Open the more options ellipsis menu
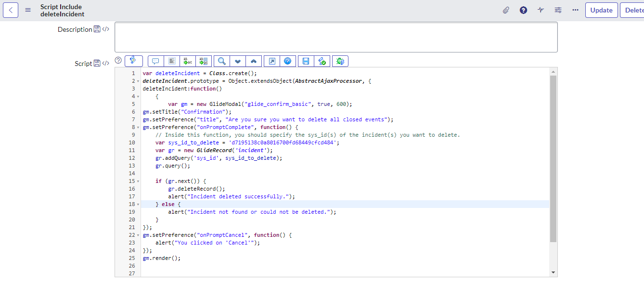Screen dimensions: 644x284 point(575,10)
